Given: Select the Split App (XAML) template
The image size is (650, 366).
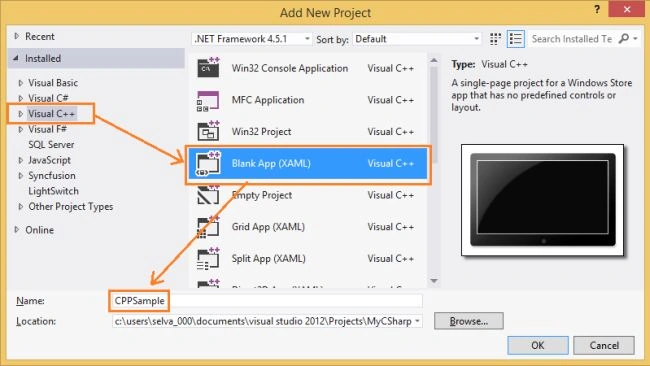Looking at the screenshot, I should (308, 259).
